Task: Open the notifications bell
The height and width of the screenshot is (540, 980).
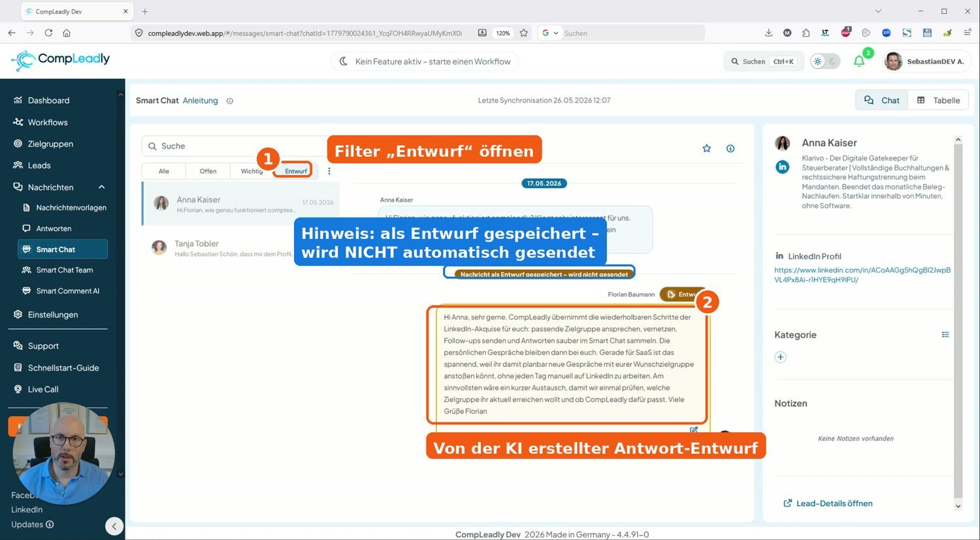Action: pos(859,61)
